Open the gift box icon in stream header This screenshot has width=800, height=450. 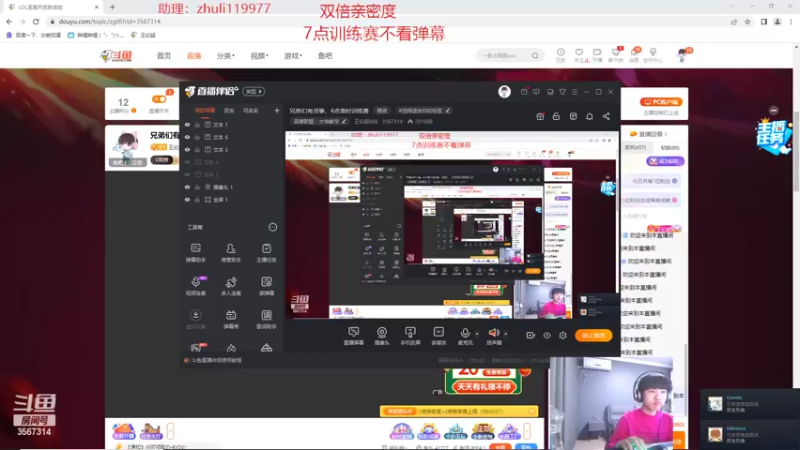(540, 116)
